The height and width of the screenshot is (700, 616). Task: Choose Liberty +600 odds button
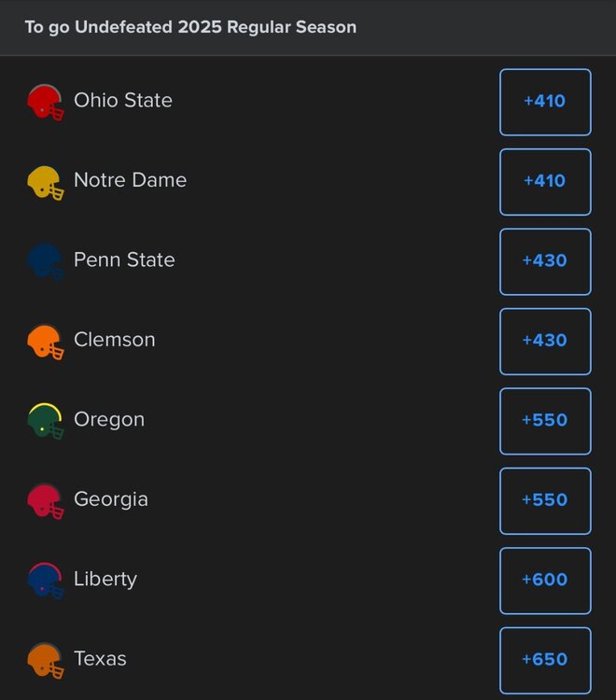point(545,581)
